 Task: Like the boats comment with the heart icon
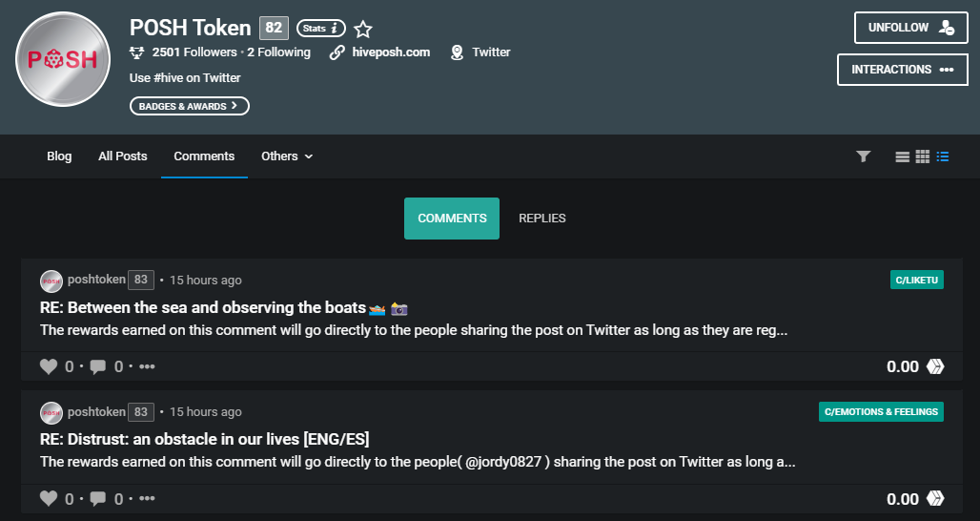(49, 366)
